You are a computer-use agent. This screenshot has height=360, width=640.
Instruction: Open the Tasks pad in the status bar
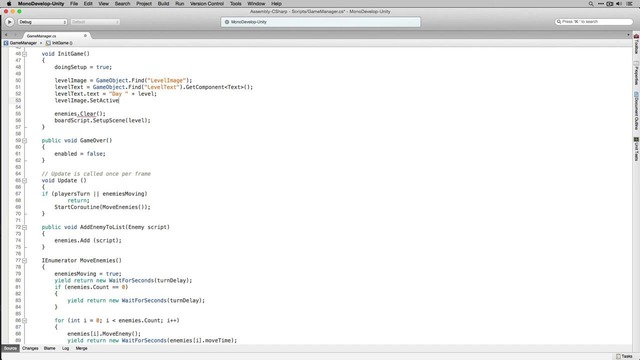624,356
